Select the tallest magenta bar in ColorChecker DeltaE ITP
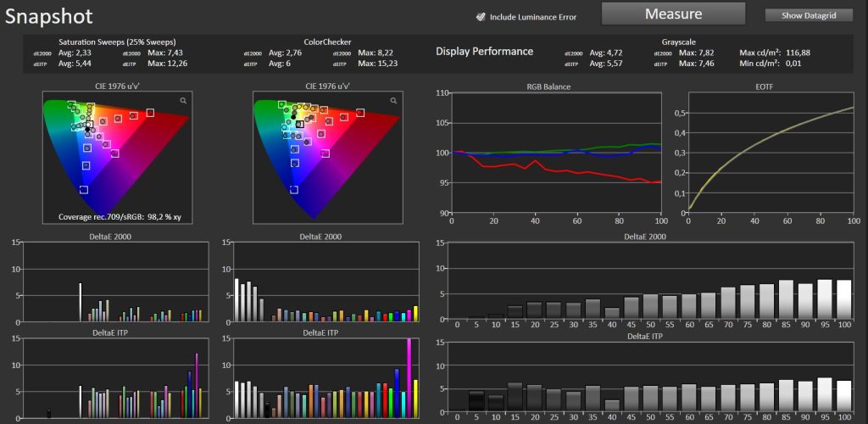 (409, 373)
